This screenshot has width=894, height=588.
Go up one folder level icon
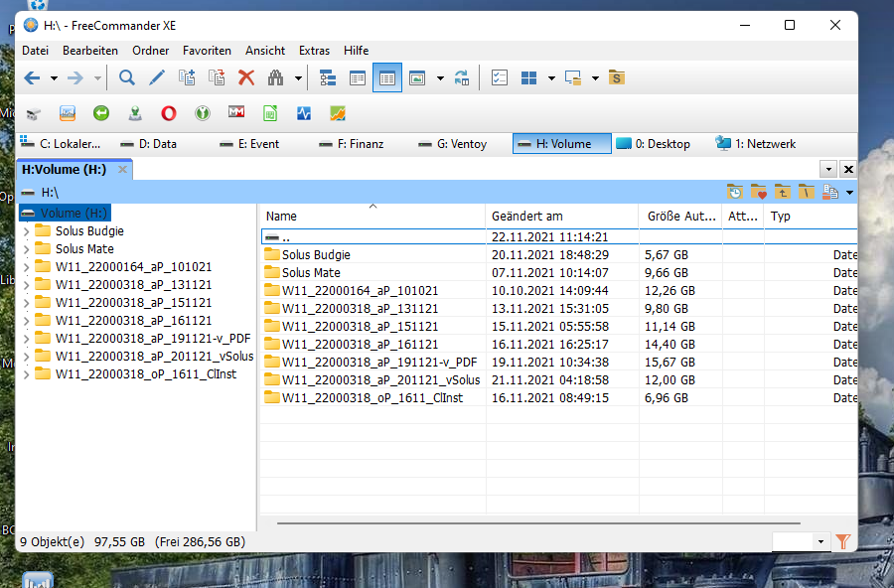point(783,193)
